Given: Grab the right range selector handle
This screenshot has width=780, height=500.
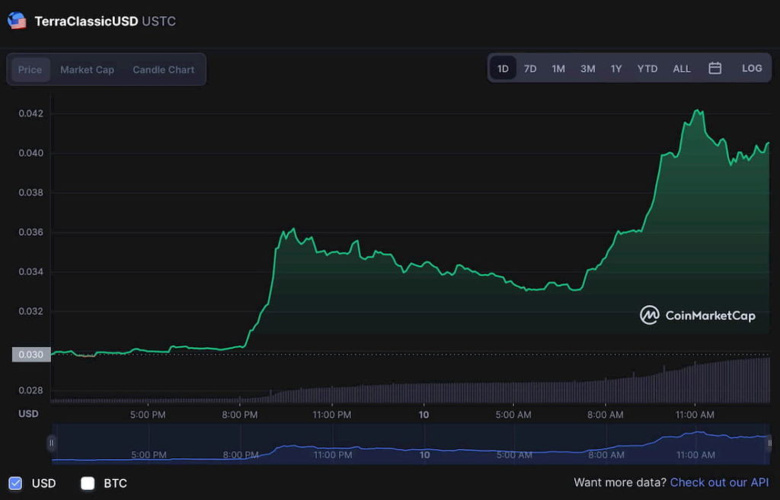Looking at the screenshot, I should tap(769, 443).
